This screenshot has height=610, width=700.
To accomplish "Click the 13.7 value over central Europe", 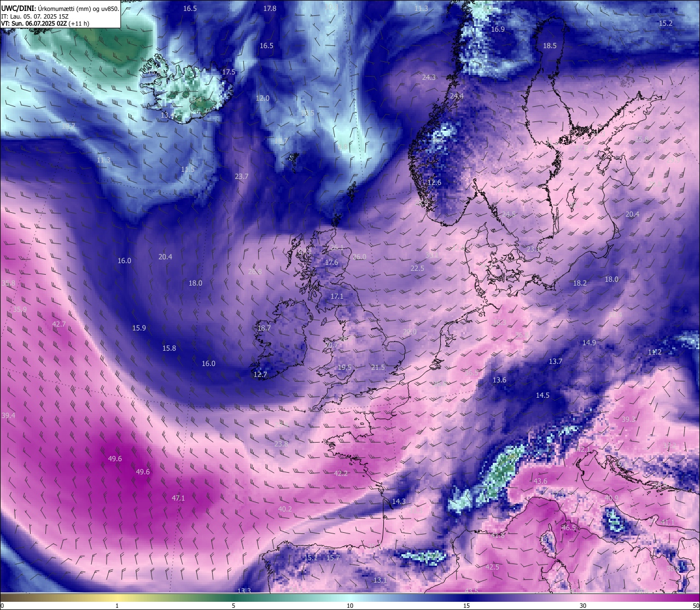I will click(x=556, y=362).
